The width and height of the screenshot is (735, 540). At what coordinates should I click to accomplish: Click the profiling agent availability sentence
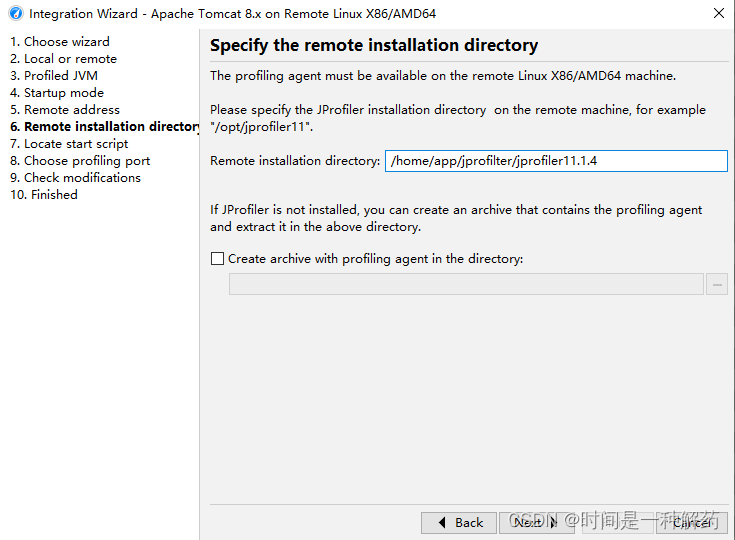point(443,76)
